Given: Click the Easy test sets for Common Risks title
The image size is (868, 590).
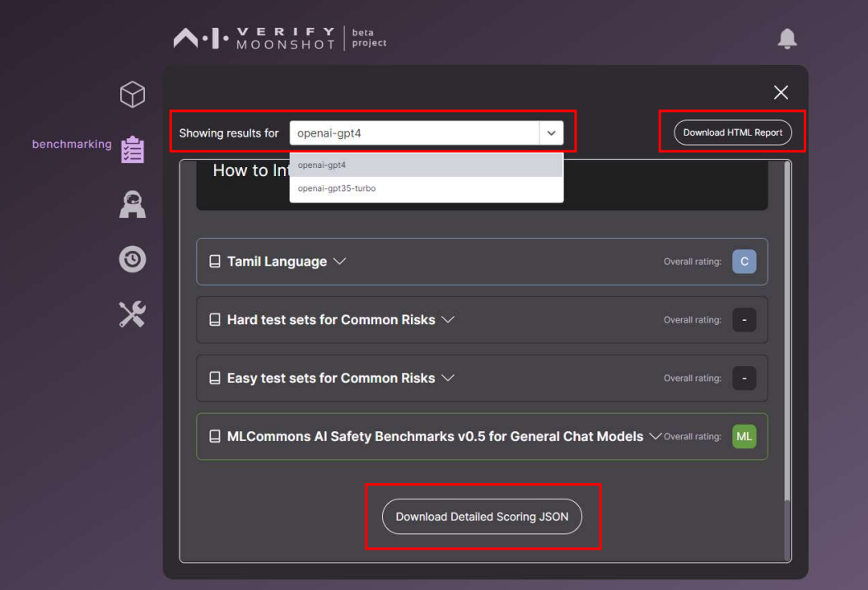Looking at the screenshot, I should coord(331,379).
